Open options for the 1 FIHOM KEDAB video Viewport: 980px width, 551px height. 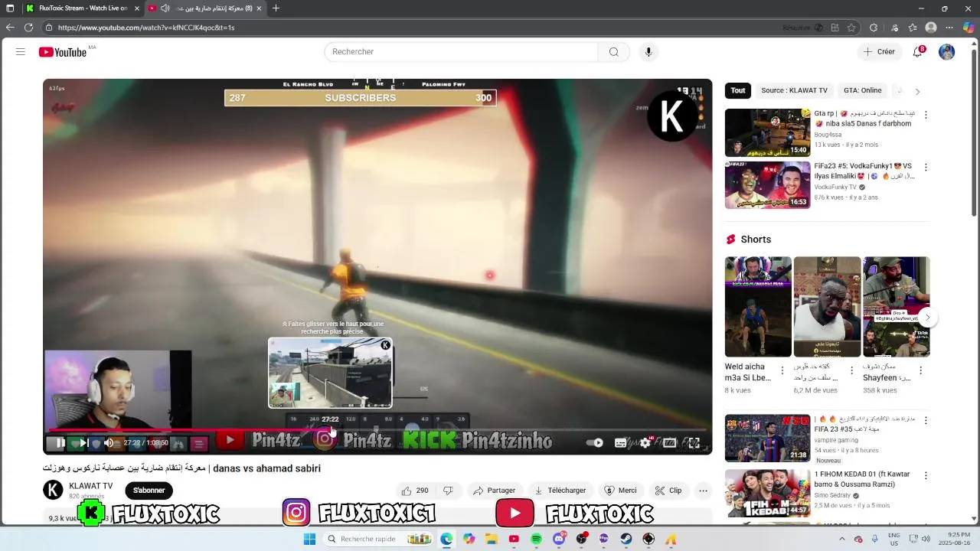[926, 475]
